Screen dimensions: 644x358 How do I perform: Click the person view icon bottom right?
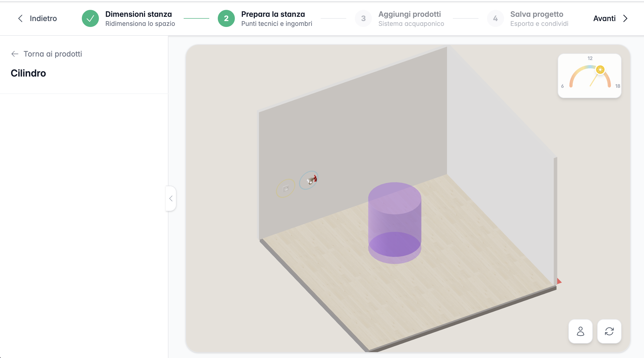[x=580, y=332]
